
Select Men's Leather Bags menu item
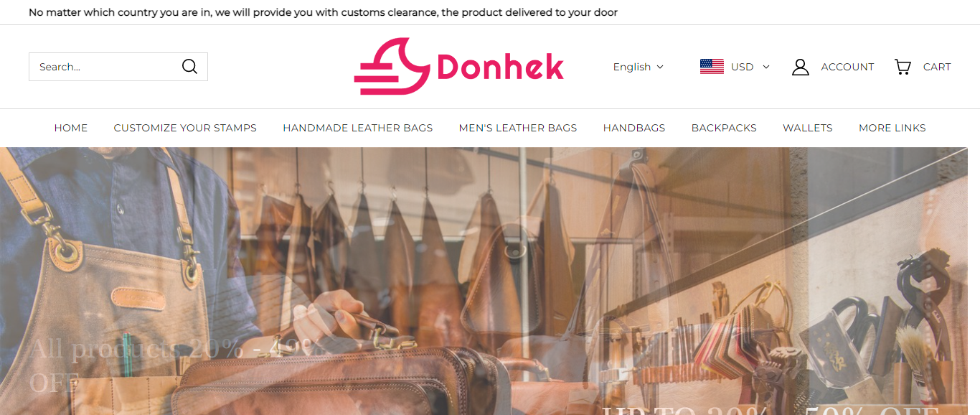[518, 128]
